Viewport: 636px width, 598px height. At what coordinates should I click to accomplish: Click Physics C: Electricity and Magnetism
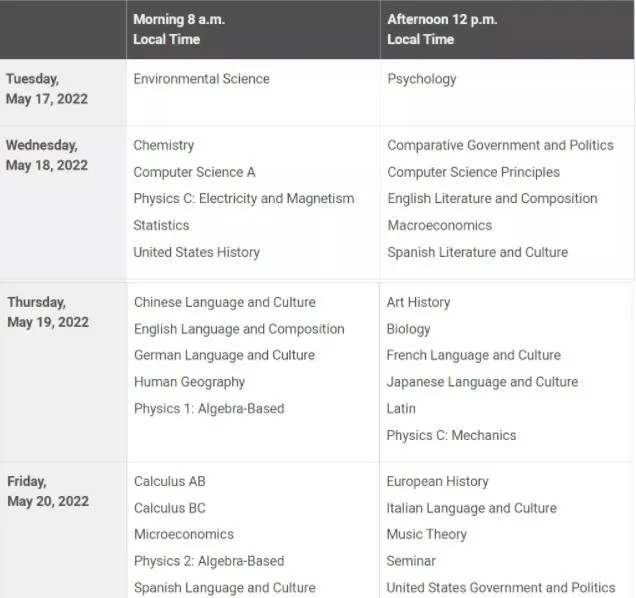click(244, 198)
